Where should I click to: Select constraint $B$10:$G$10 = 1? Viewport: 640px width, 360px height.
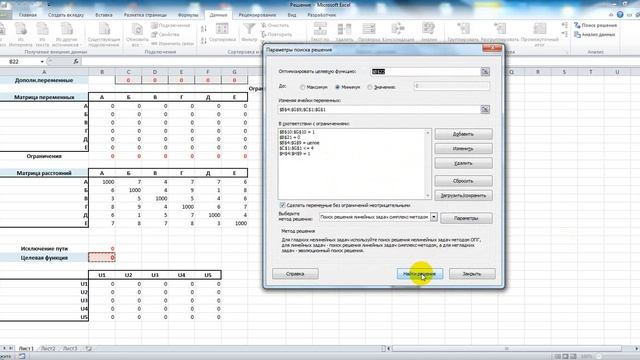297,132
